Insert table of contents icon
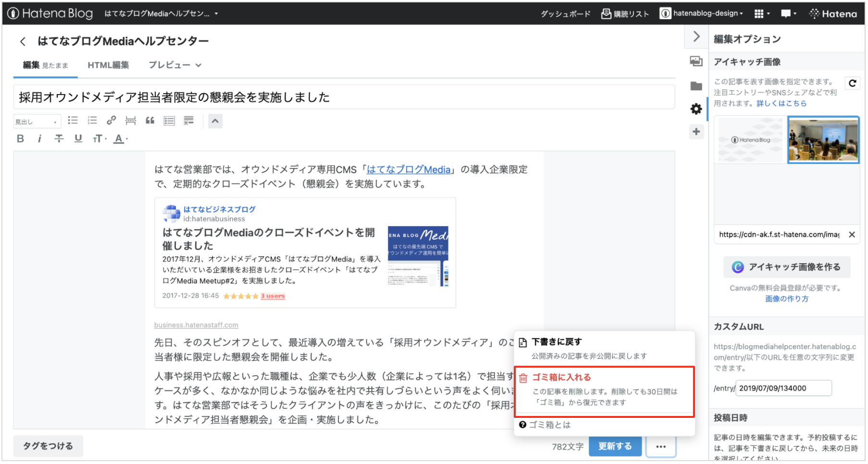868x464 pixels. coord(169,121)
